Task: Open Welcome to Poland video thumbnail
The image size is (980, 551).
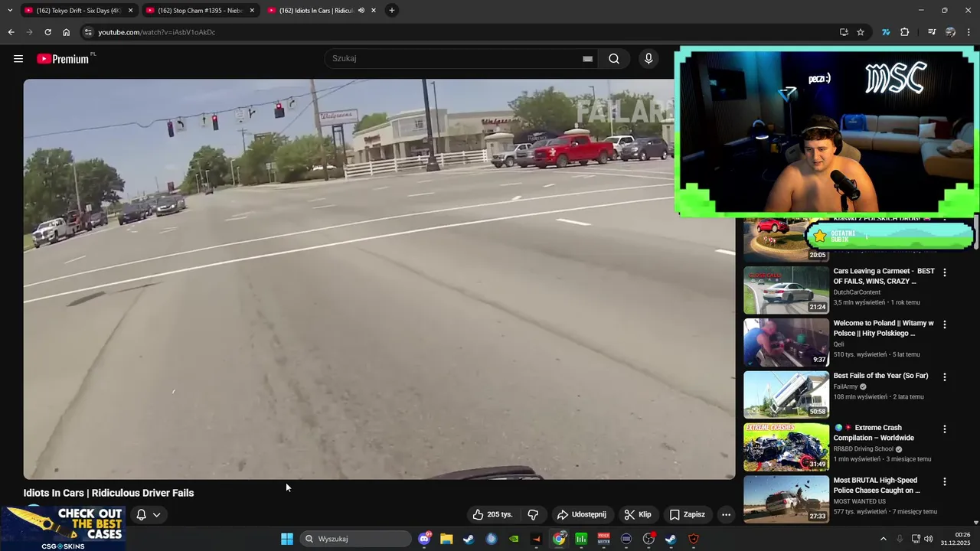Action: click(786, 342)
